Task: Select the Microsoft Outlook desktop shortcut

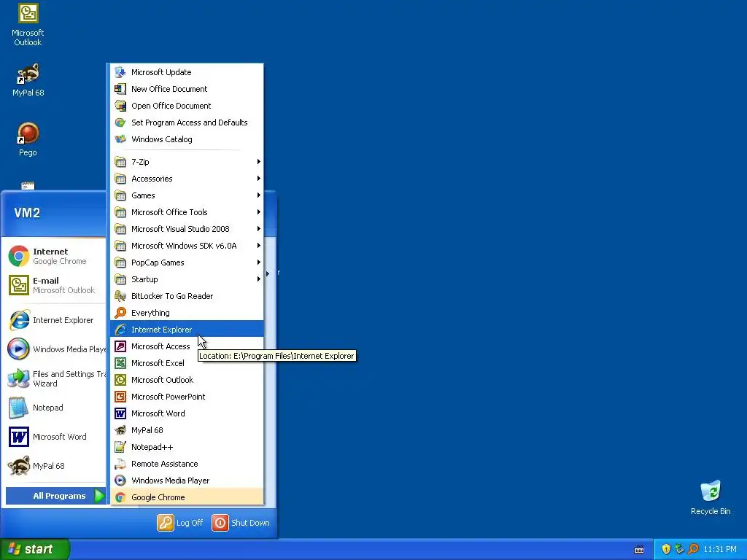Action: pos(28,25)
